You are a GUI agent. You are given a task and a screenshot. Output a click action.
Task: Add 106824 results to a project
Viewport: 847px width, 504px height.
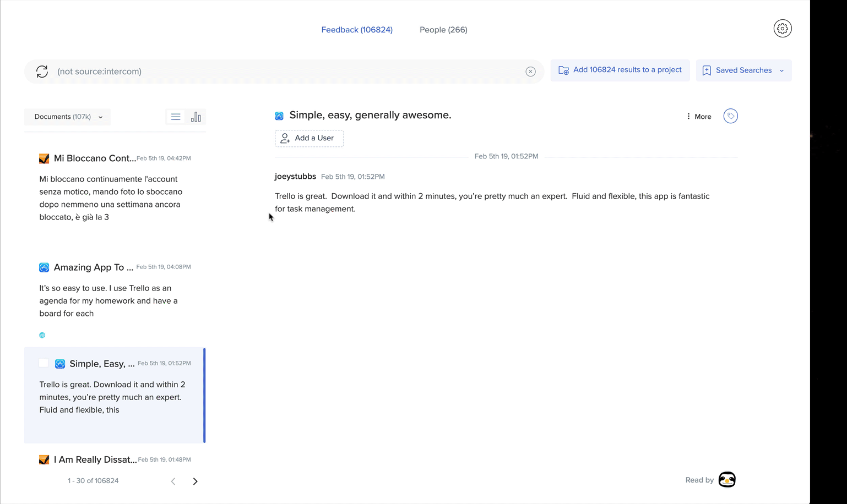[x=620, y=70]
